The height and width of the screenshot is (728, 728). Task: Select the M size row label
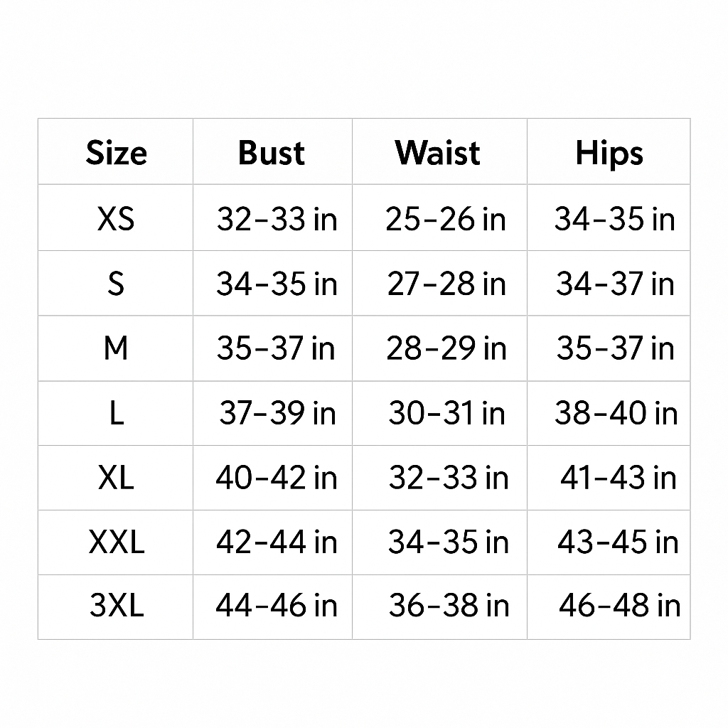tap(116, 348)
